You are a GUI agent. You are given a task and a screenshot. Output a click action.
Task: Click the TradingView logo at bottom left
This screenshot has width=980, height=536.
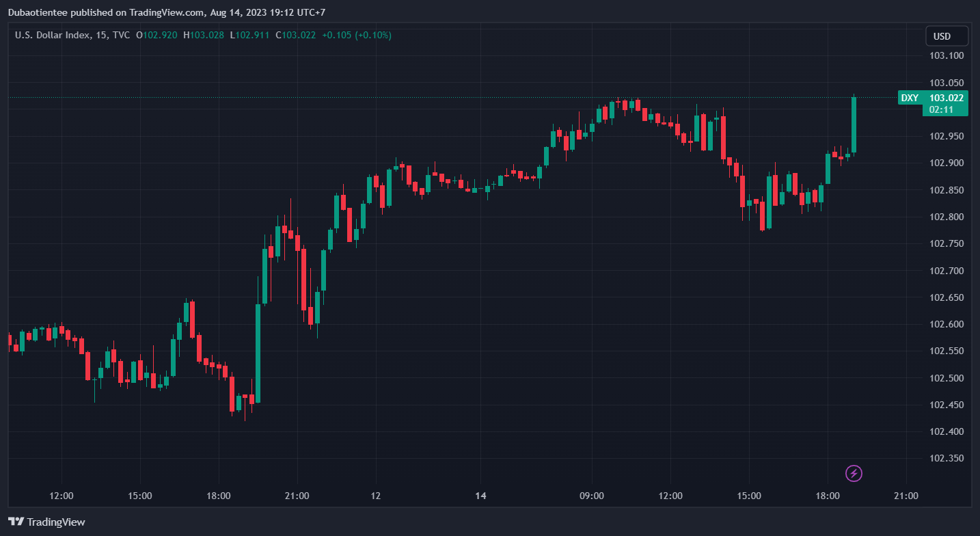[x=47, y=522]
